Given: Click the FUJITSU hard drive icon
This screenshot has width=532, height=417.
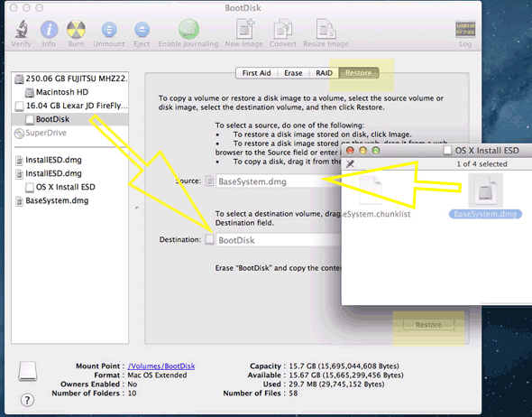Looking at the screenshot, I should point(19,79).
